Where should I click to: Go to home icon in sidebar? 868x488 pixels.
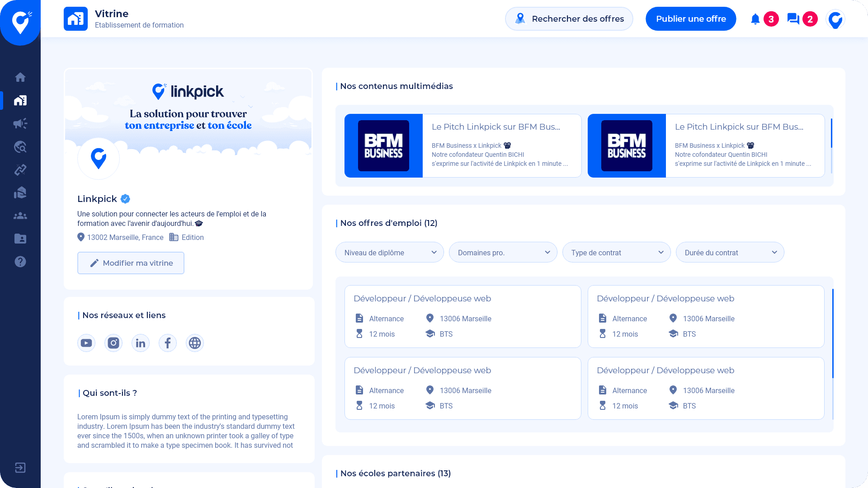tap(20, 77)
